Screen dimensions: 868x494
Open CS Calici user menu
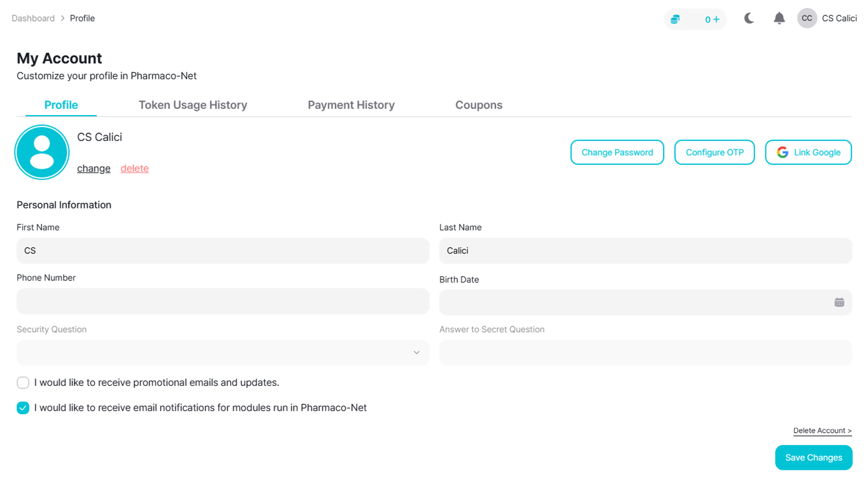point(839,18)
